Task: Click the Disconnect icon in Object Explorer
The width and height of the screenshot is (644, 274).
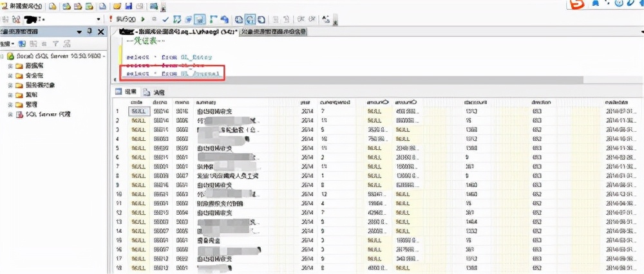Action: click(33, 44)
